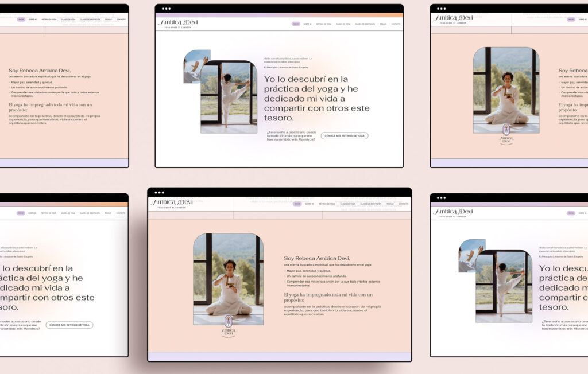Click standing leg-raise yoga photo in top-center window
Screen dimensions: 588x374
point(229,97)
